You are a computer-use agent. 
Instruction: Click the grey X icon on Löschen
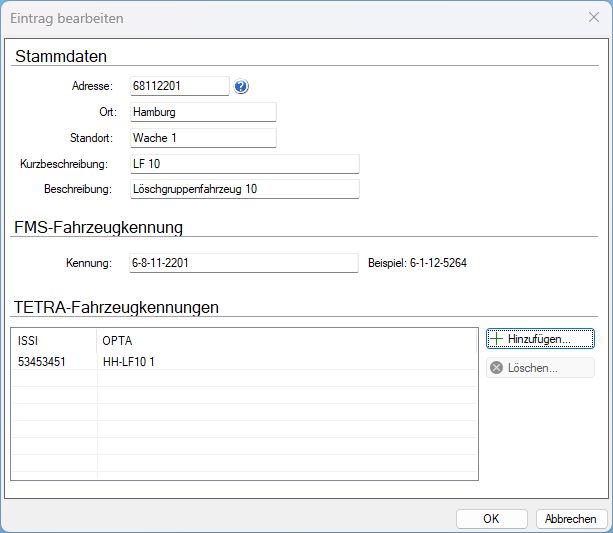coord(496,368)
